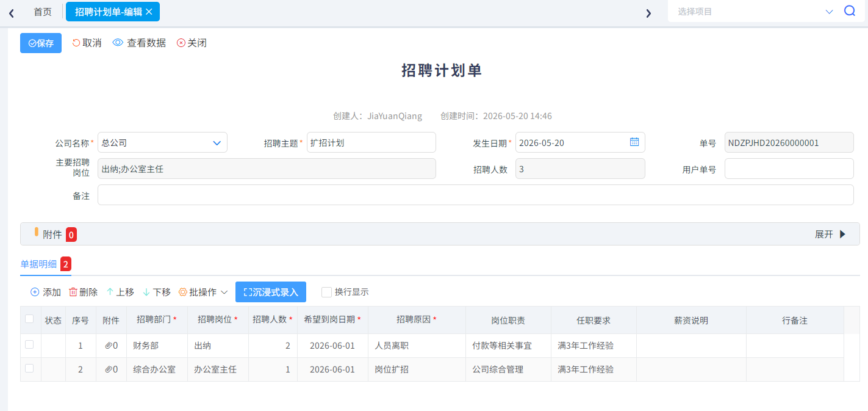Image resolution: width=868 pixels, height=411 pixels.
Task: Click the 招聘人数 field showing 3
Action: pos(580,169)
